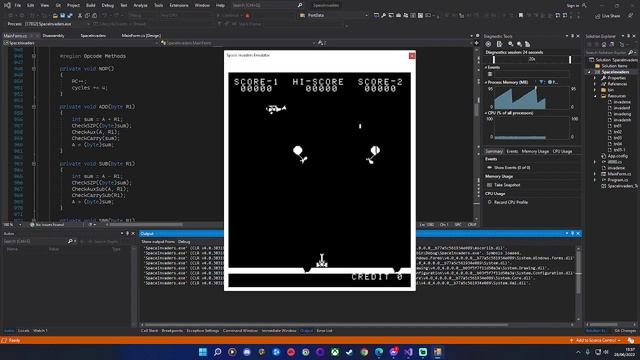Open the Immediate Window tab
The width and height of the screenshot is (640, 360).
point(279,331)
